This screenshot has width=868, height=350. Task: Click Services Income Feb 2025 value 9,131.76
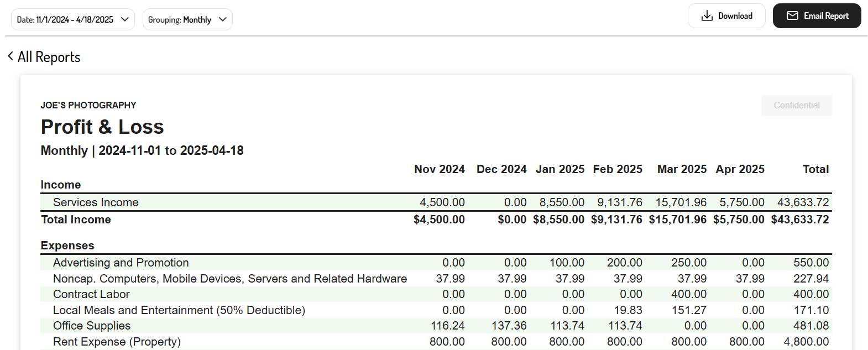click(x=620, y=202)
